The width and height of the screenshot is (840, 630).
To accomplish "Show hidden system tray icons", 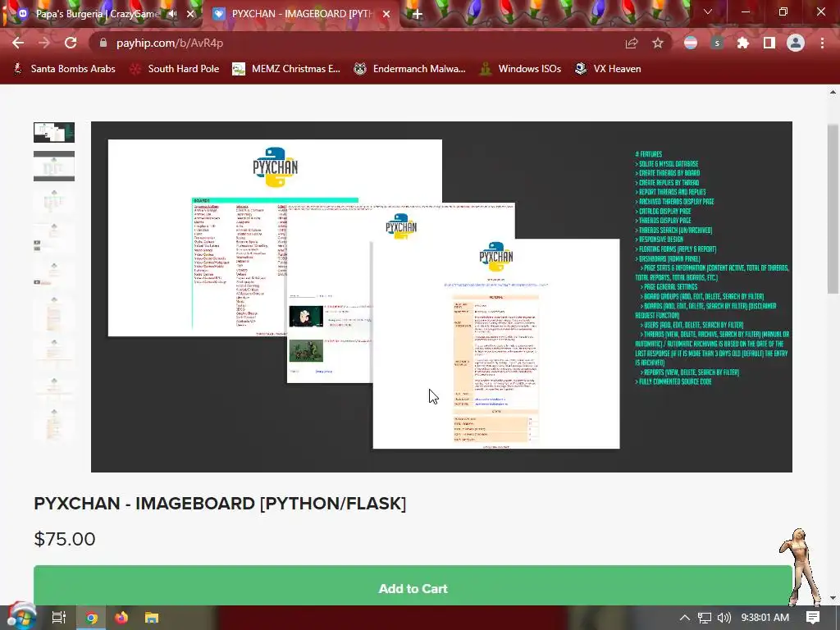I will pos(685,618).
